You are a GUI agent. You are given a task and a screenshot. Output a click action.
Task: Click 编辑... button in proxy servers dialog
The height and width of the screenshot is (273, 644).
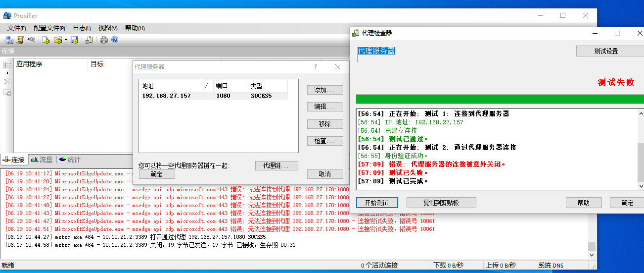(325, 107)
